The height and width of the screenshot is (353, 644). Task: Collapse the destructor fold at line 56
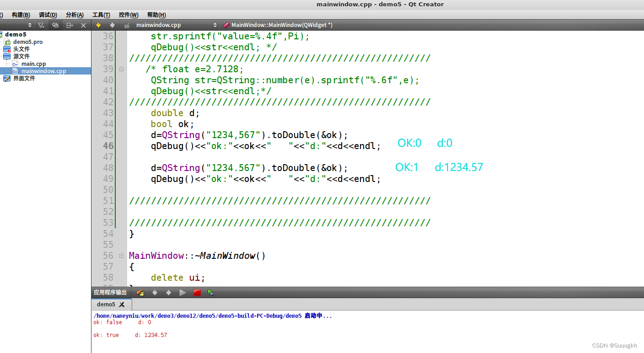pos(121,256)
